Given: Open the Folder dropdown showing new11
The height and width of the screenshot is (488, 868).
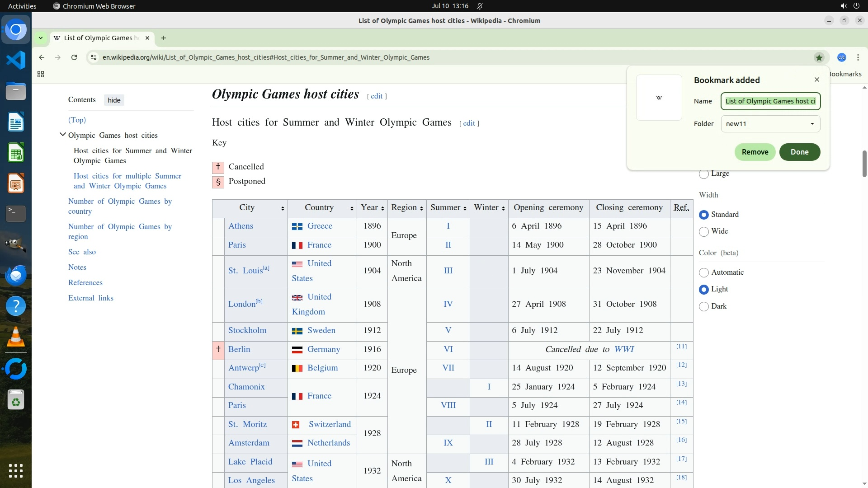Looking at the screenshot, I should point(770,124).
